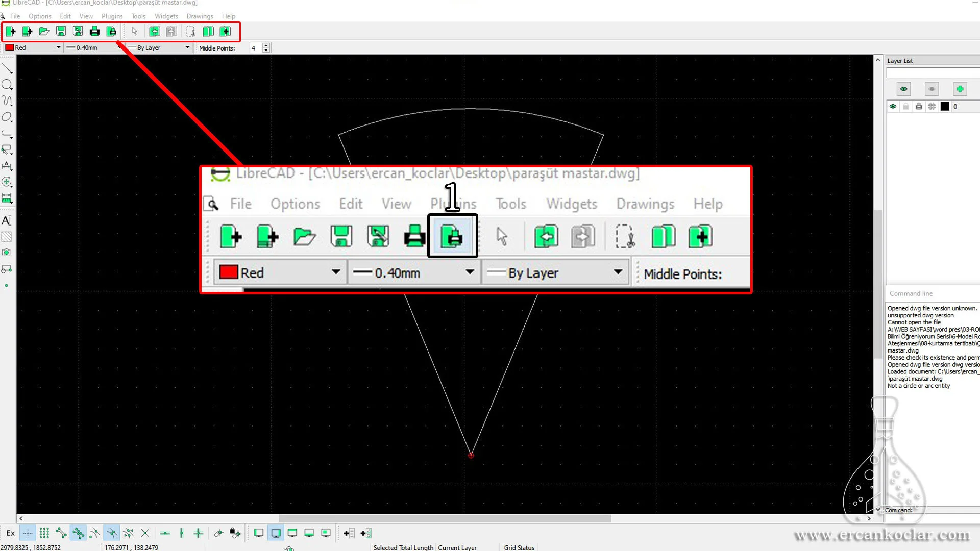The width and height of the screenshot is (980, 551).
Task: Open Print Preview from the top toolbar
Action: click(111, 32)
